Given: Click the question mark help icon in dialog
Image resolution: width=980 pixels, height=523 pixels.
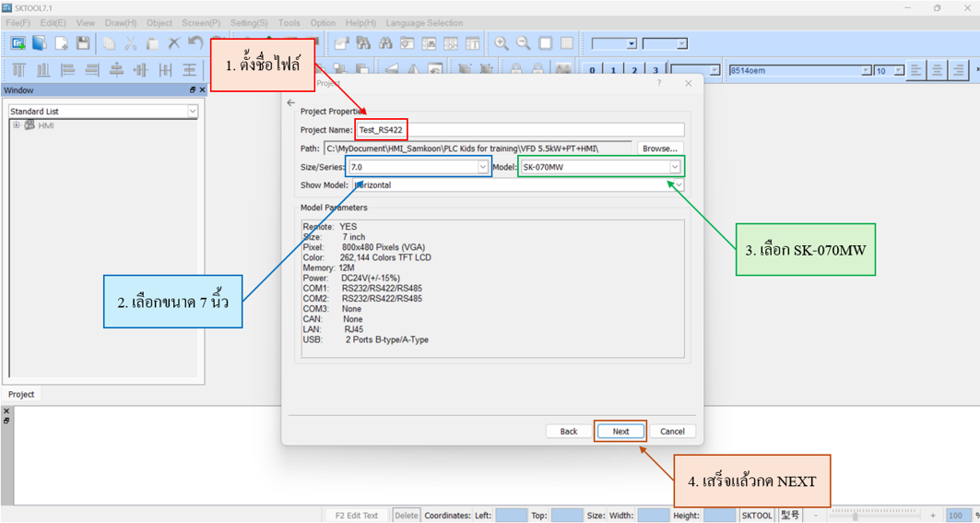Looking at the screenshot, I should click(658, 83).
